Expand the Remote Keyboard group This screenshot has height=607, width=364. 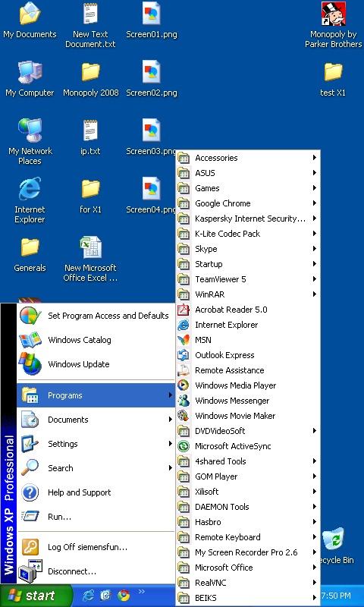coord(248,537)
